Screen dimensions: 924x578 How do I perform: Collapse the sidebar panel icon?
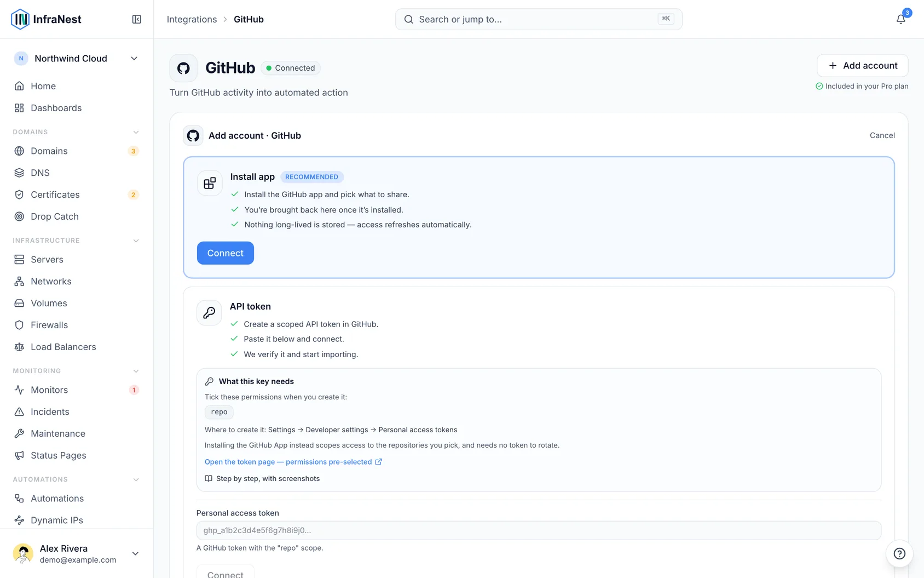(137, 19)
